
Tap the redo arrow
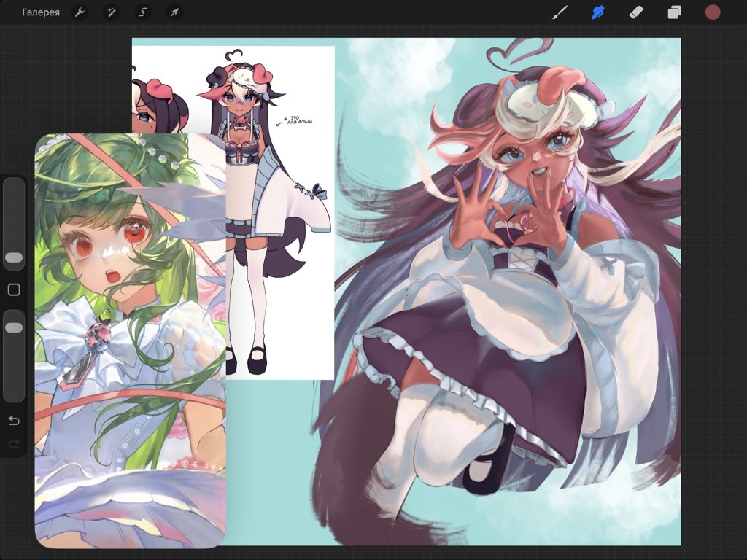tap(14, 444)
